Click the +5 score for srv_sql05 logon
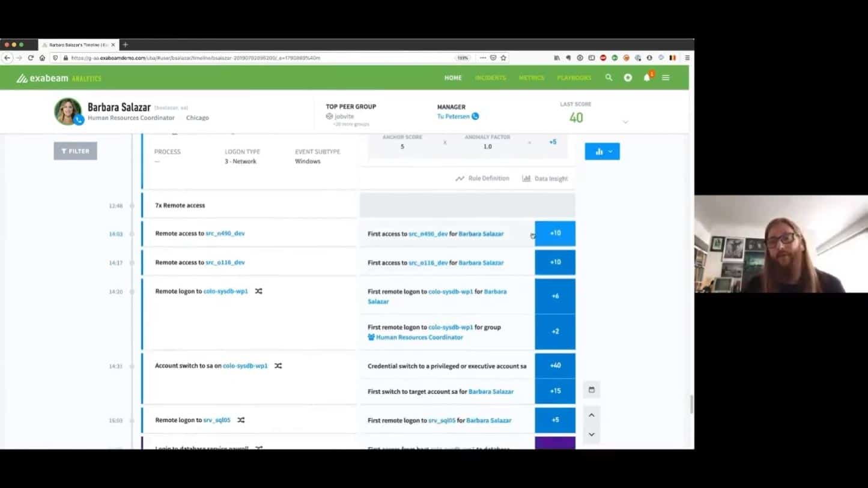The image size is (868, 488). [x=555, y=420]
